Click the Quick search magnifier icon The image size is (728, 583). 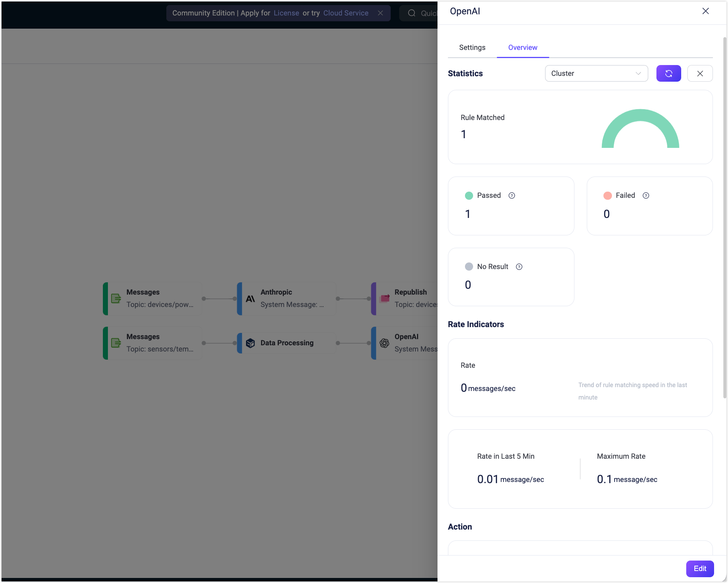(412, 13)
